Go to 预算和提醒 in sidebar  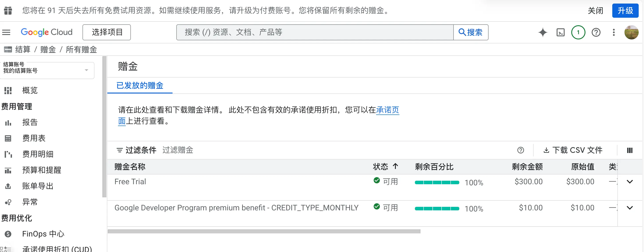pos(41,170)
